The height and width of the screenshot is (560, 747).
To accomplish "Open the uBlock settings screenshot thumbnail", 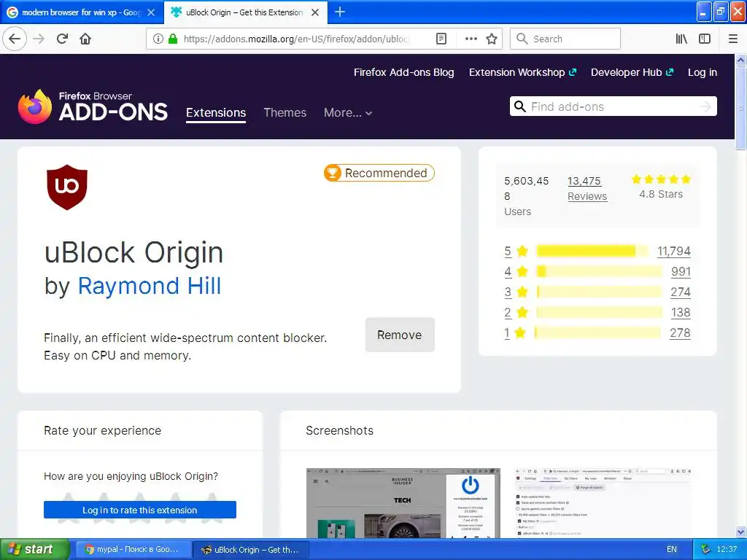I will pyautogui.click(x=603, y=503).
